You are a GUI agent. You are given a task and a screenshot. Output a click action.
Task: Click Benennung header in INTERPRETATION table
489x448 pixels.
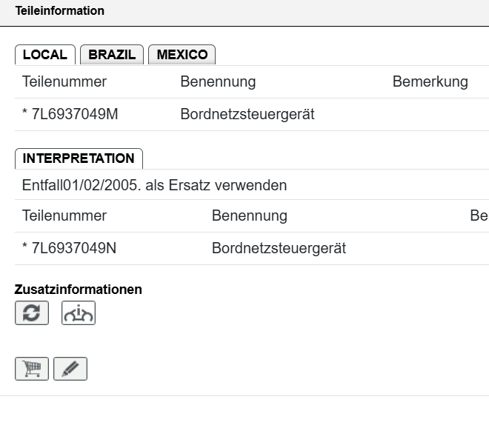[249, 216]
